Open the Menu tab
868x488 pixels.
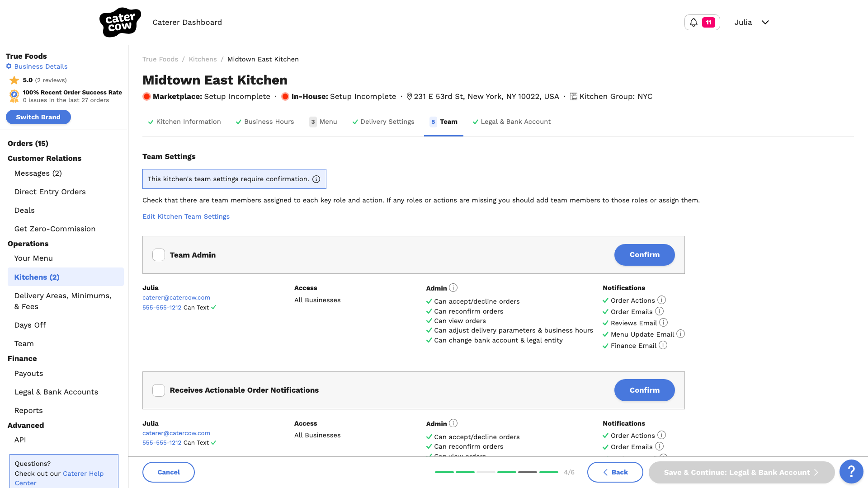coord(323,122)
